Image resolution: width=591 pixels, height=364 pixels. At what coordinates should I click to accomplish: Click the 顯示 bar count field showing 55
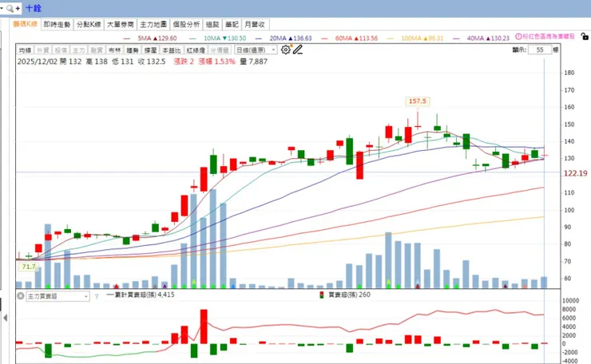click(x=540, y=49)
